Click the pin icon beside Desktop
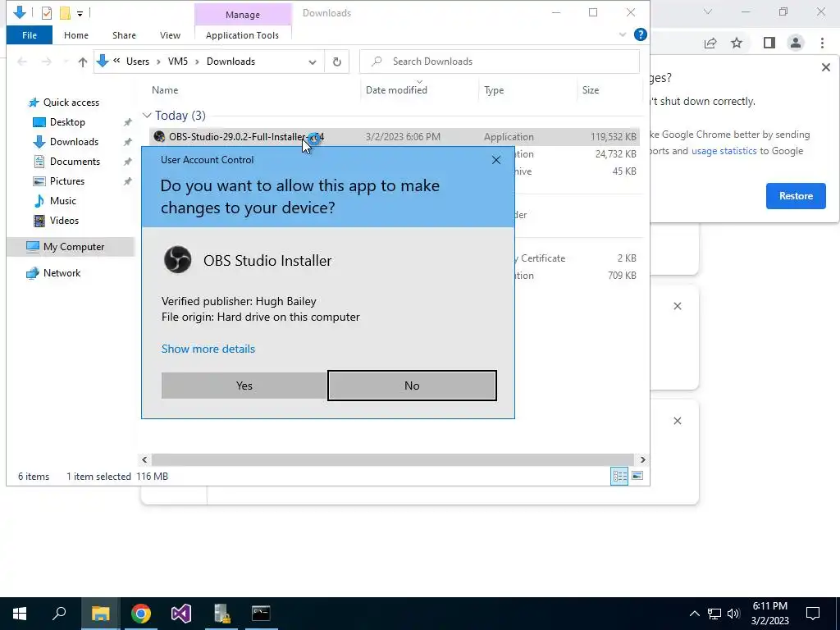840x630 pixels. pyautogui.click(x=127, y=122)
